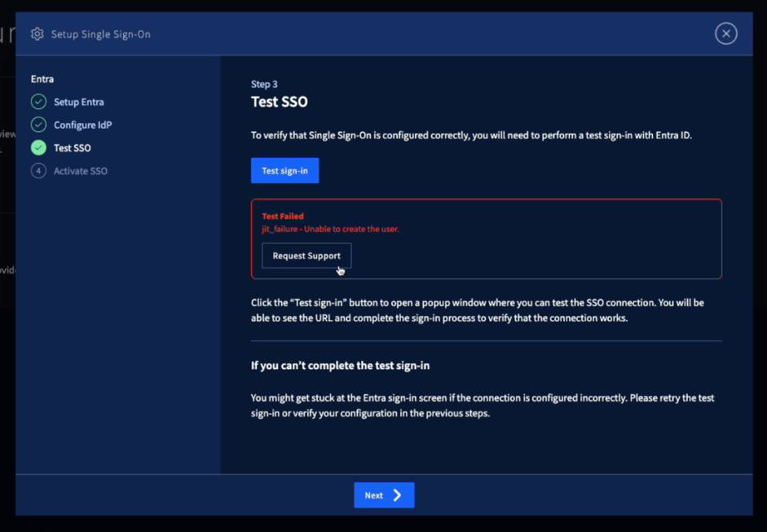This screenshot has width=767, height=532.
Task: Proceed with the Next button
Action: pos(384,495)
